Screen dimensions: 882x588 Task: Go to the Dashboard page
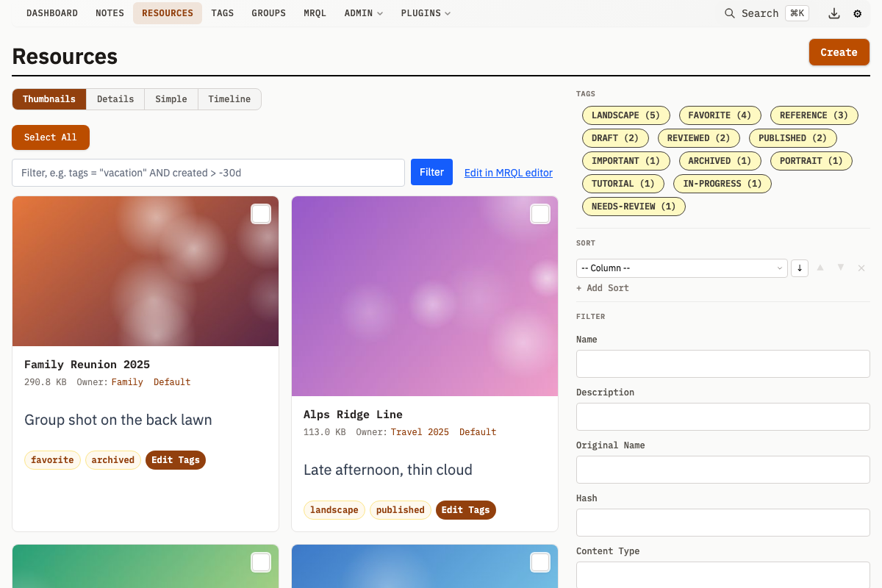[x=52, y=13]
